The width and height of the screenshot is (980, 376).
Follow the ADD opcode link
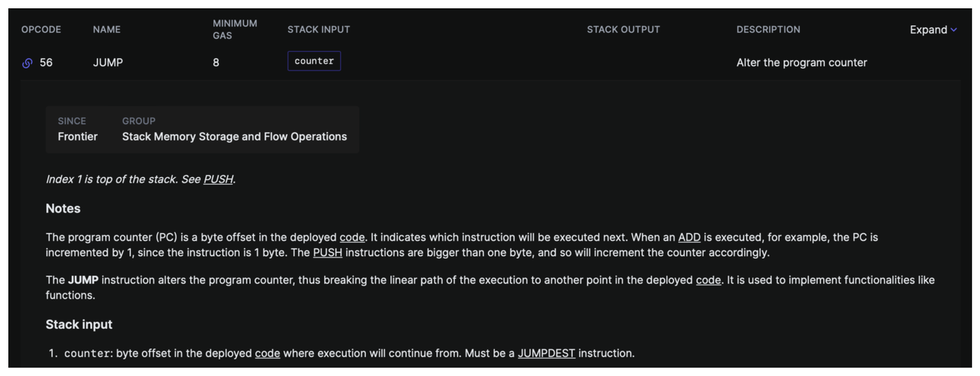tap(689, 237)
